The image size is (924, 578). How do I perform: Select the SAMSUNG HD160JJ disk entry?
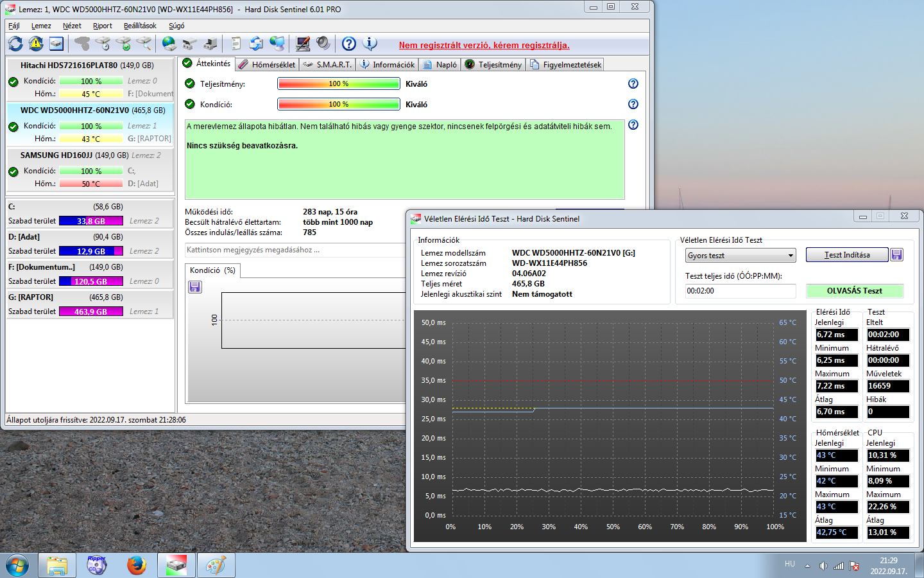coord(90,169)
